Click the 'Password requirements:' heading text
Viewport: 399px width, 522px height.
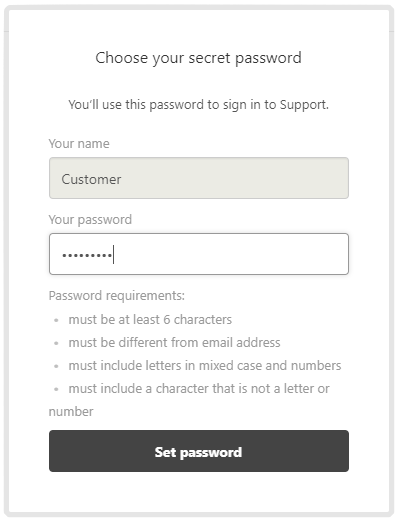(117, 296)
